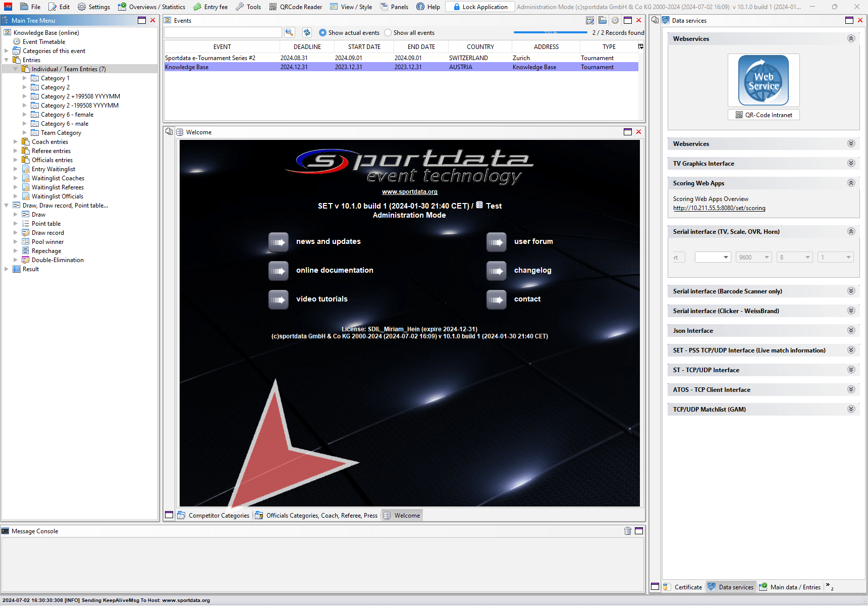Switch to the Competitor Categories tab
The width and height of the screenshot is (868, 606).
[x=213, y=516]
